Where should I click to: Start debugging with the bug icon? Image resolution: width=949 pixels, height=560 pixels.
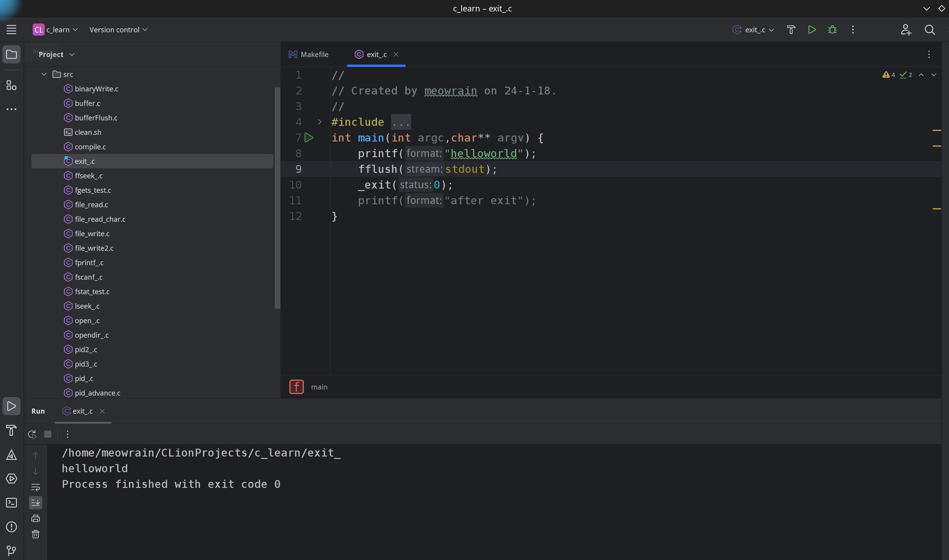832,30
